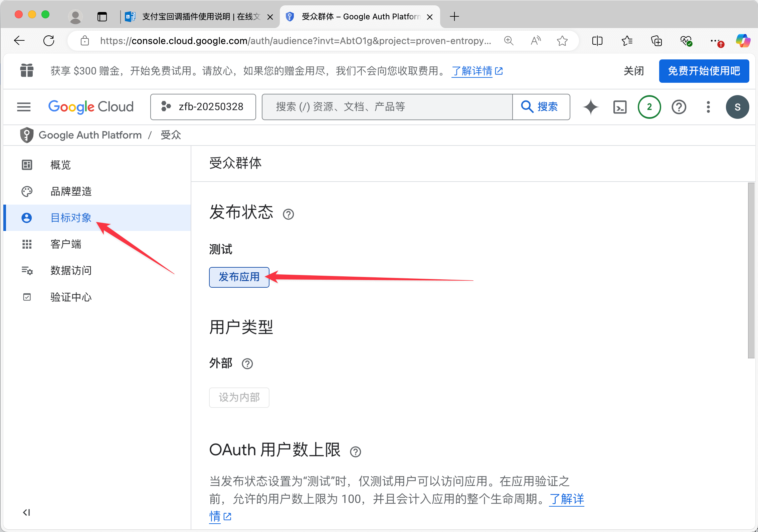Open notifications badge showing 2
This screenshot has width=758, height=532.
tap(649, 107)
